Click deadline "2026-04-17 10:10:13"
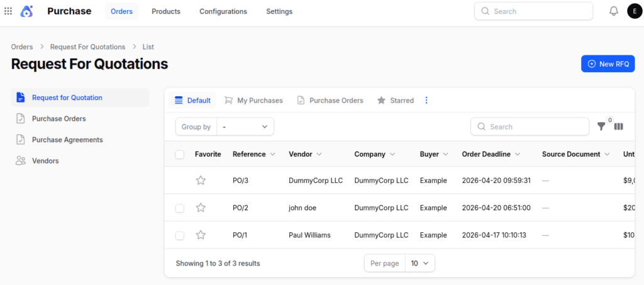Screen dimensions: 644x285 coord(494,235)
